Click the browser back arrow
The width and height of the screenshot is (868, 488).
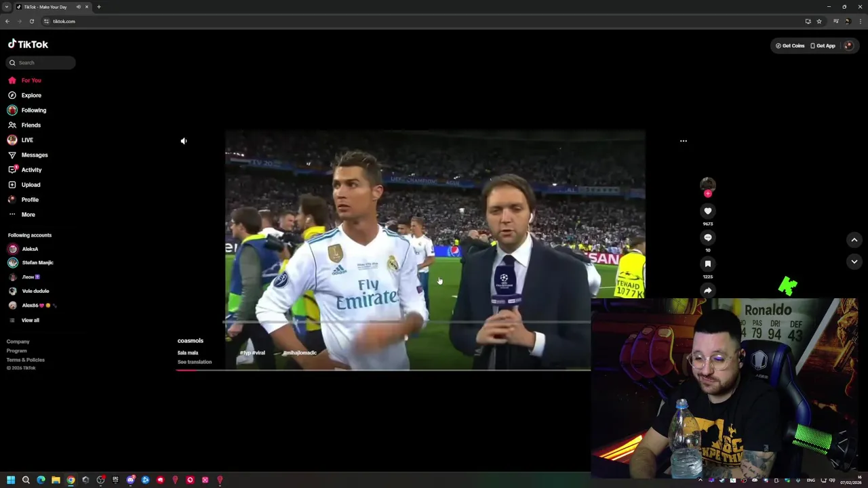[7, 21]
